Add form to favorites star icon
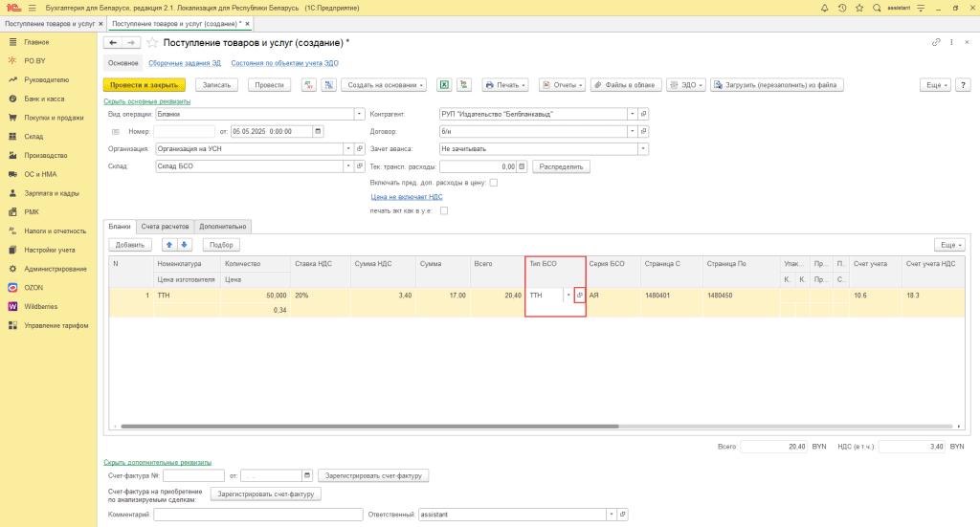 pyautogui.click(x=152, y=42)
